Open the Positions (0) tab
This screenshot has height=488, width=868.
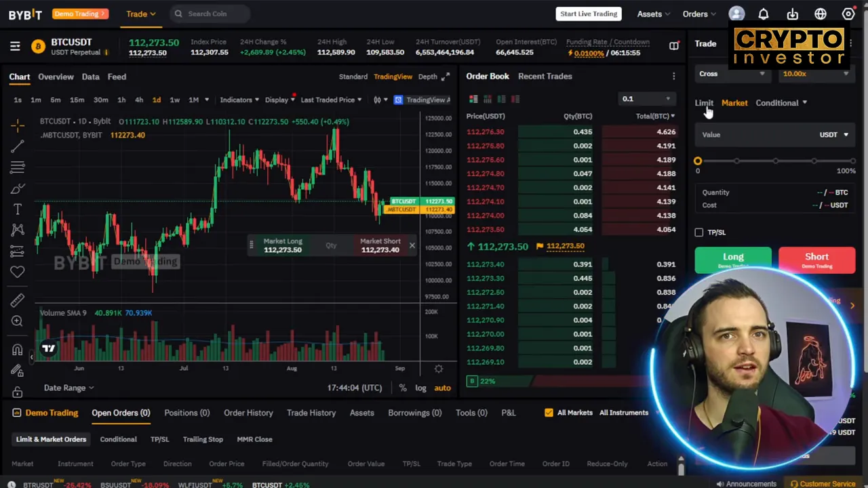(x=186, y=413)
